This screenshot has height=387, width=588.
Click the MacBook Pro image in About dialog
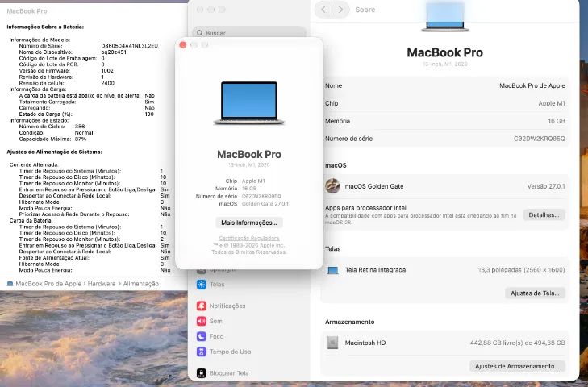[249, 102]
